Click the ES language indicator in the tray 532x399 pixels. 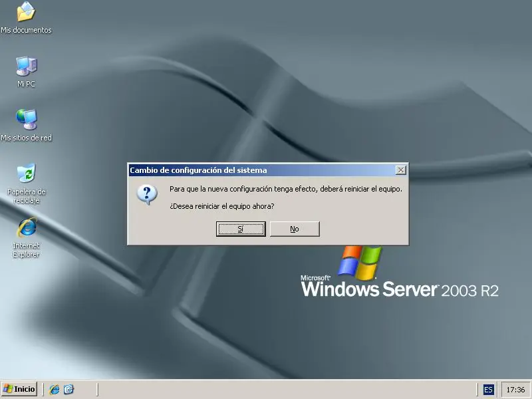click(489, 390)
